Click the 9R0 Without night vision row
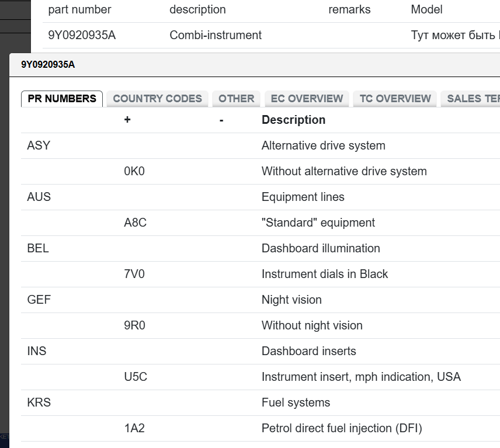The image size is (500, 448). pyautogui.click(x=311, y=325)
